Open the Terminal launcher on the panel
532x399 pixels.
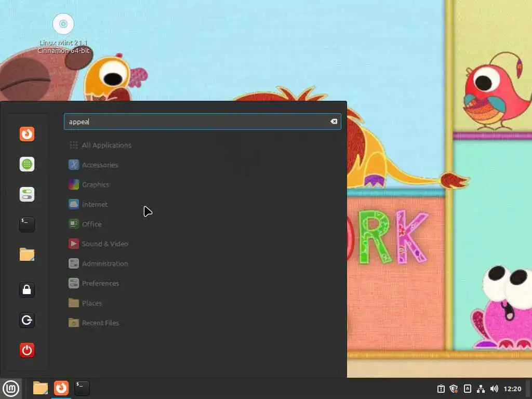(82, 388)
